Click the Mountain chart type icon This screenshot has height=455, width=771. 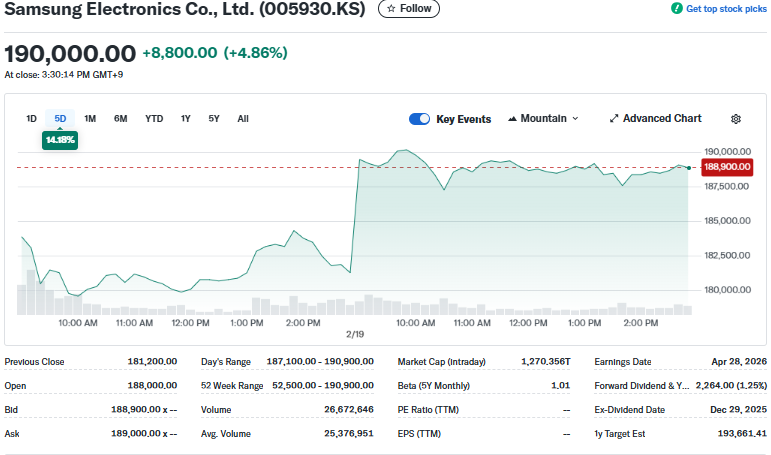click(512, 119)
